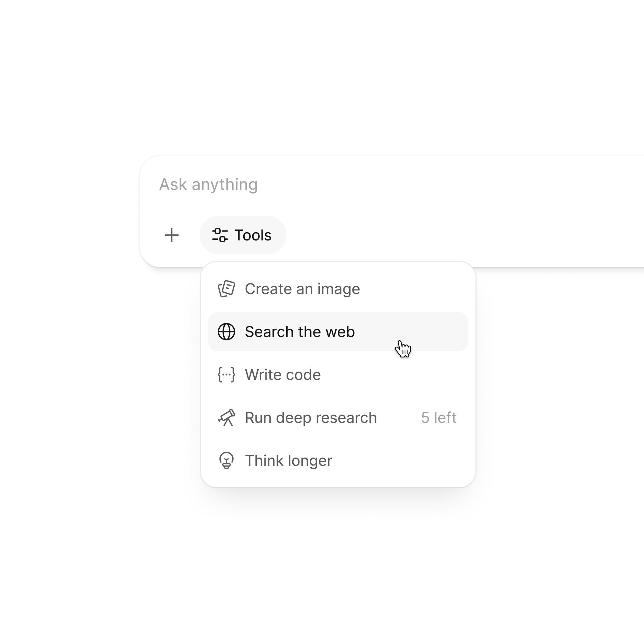Click the code braces icon beside Write code
Image resolution: width=644 pixels, height=644 pixels.
click(226, 375)
